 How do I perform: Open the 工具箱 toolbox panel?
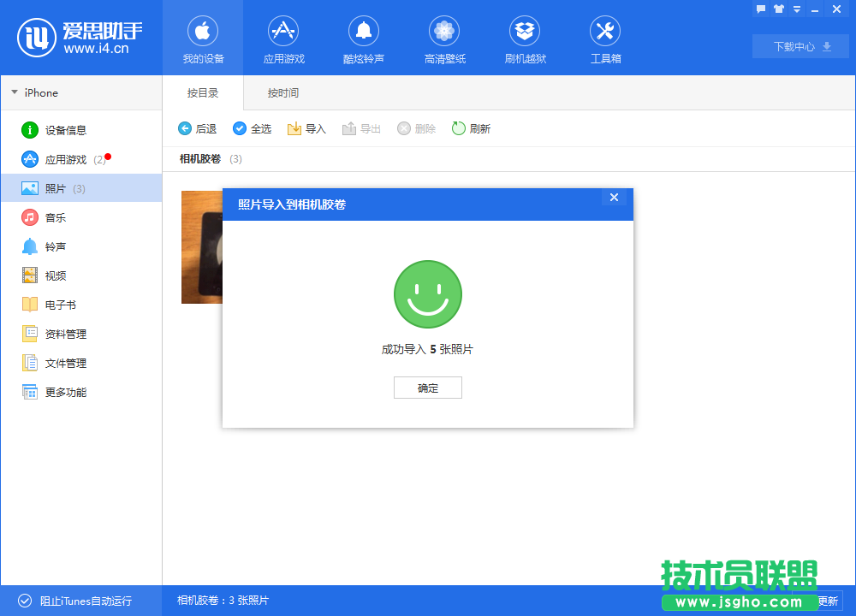click(x=605, y=38)
